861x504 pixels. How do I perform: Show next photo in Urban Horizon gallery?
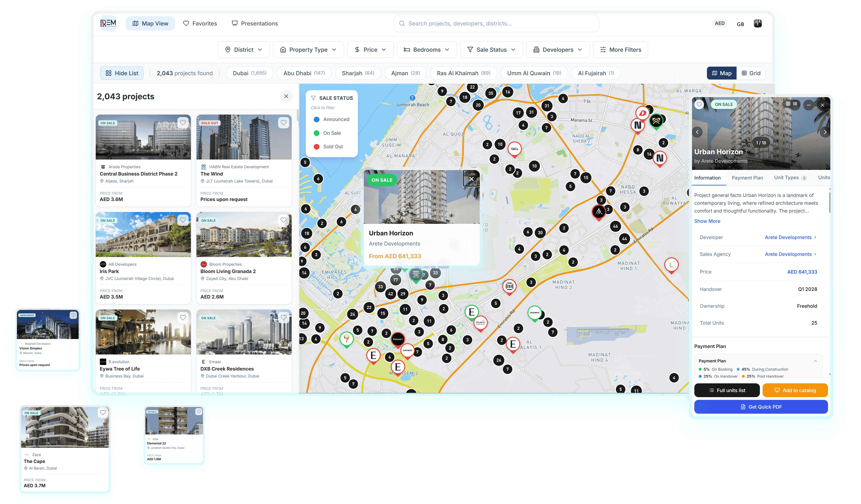[825, 132]
